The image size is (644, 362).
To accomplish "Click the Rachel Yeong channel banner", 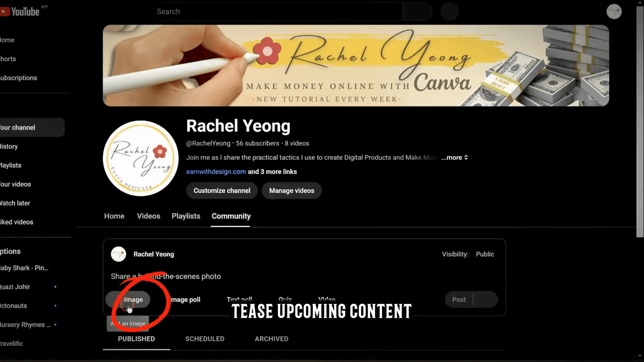I will [356, 66].
